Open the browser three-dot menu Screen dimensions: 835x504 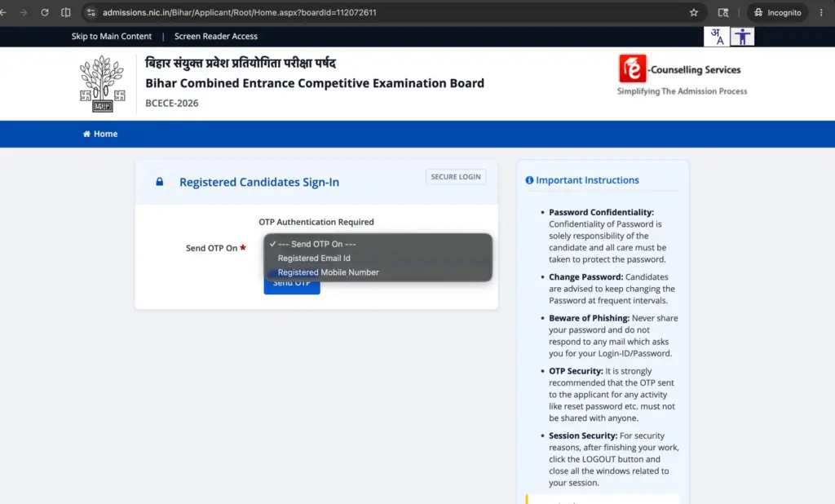pyautogui.click(x=821, y=12)
